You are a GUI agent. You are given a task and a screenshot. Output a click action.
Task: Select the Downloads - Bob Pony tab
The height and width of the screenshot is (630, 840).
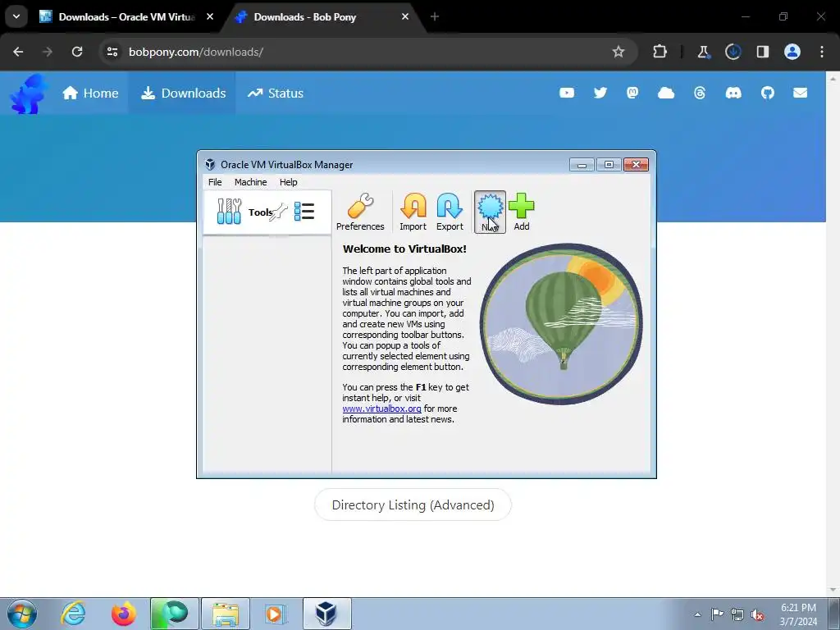pyautogui.click(x=323, y=17)
